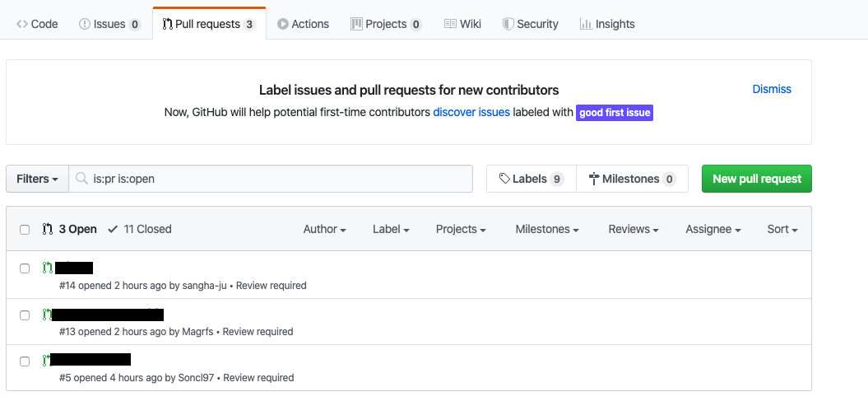Open the Milestones page button
The width and height of the screenshot is (868, 415).
[x=632, y=179]
